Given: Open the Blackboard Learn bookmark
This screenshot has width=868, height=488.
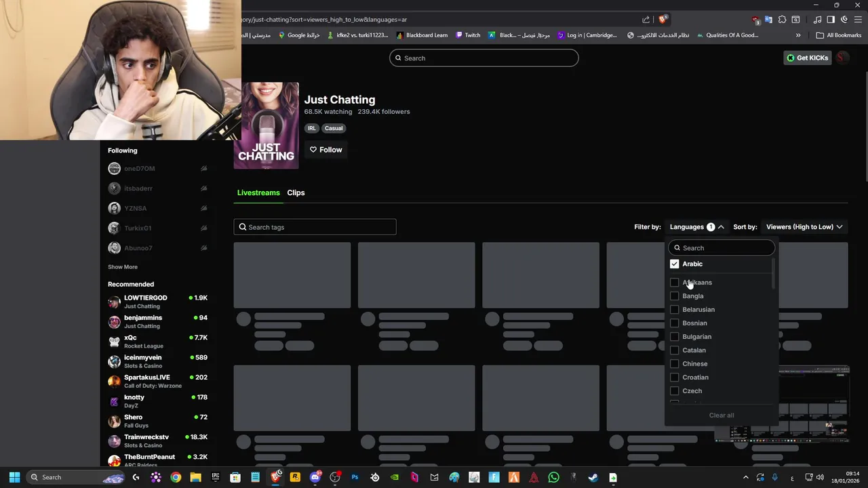Looking at the screenshot, I should pyautogui.click(x=422, y=35).
